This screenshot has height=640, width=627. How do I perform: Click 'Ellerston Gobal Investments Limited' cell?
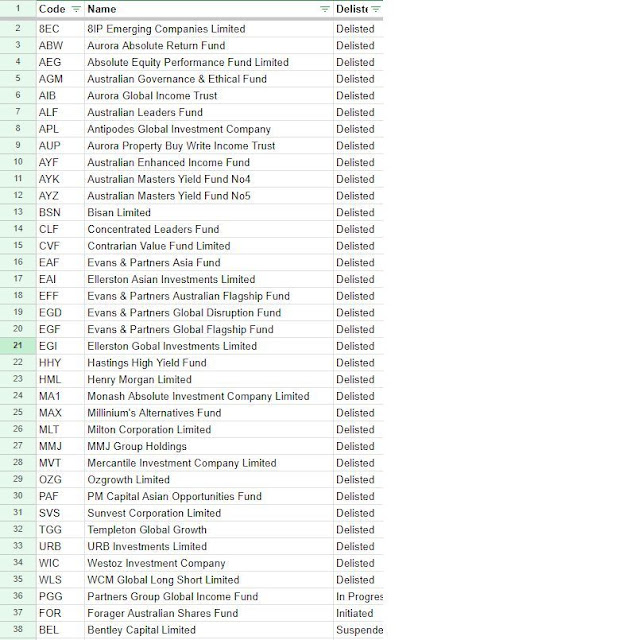(x=209, y=346)
